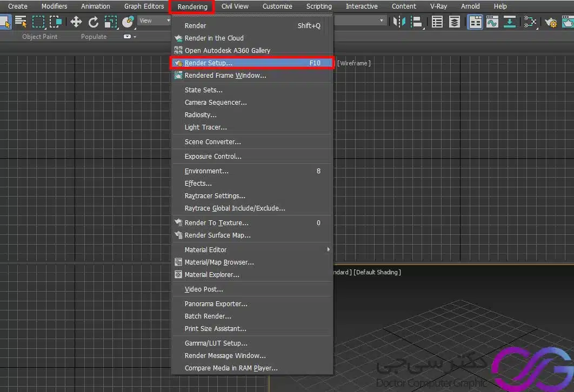The height and width of the screenshot is (392, 574).
Task: Open the View reference coordinate dropdown
Action: 154,21
